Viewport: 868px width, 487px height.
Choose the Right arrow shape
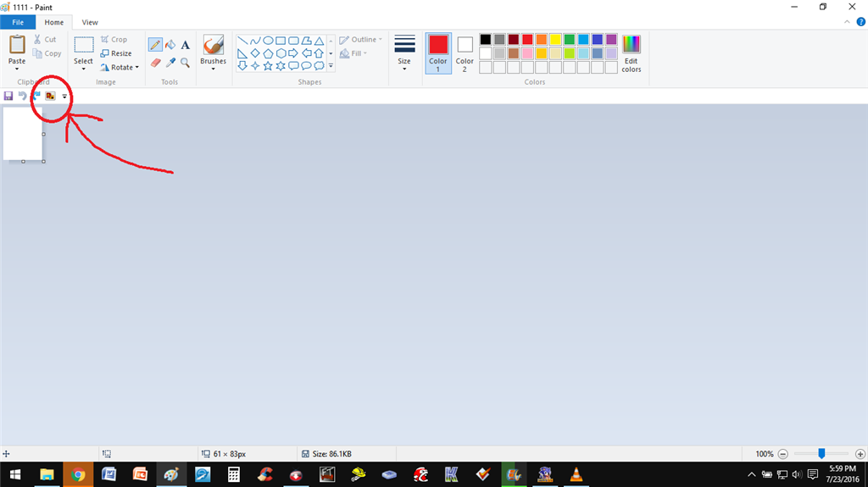click(x=293, y=53)
